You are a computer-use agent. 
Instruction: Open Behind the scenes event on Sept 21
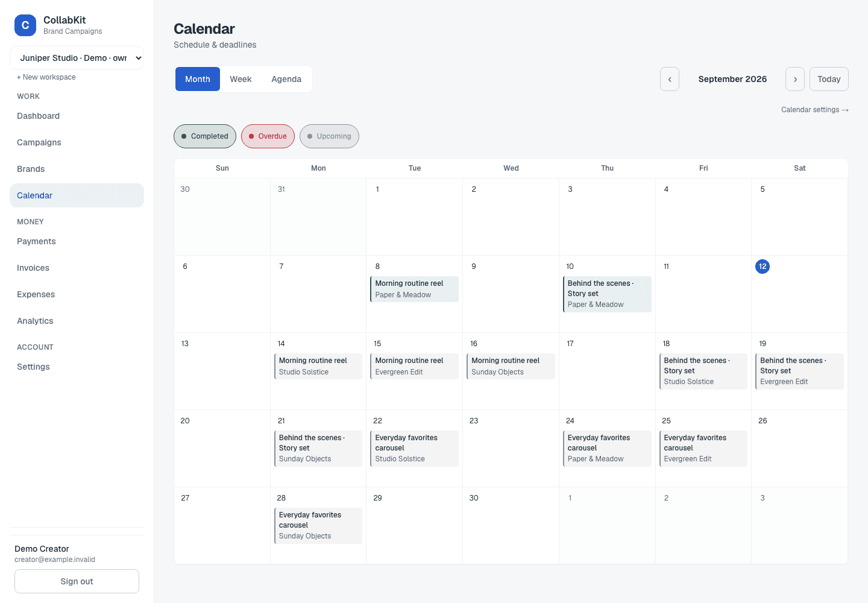(x=318, y=448)
